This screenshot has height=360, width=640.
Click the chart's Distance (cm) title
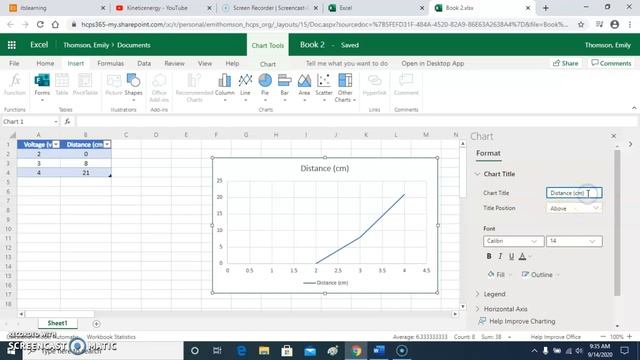click(x=324, y=168)
